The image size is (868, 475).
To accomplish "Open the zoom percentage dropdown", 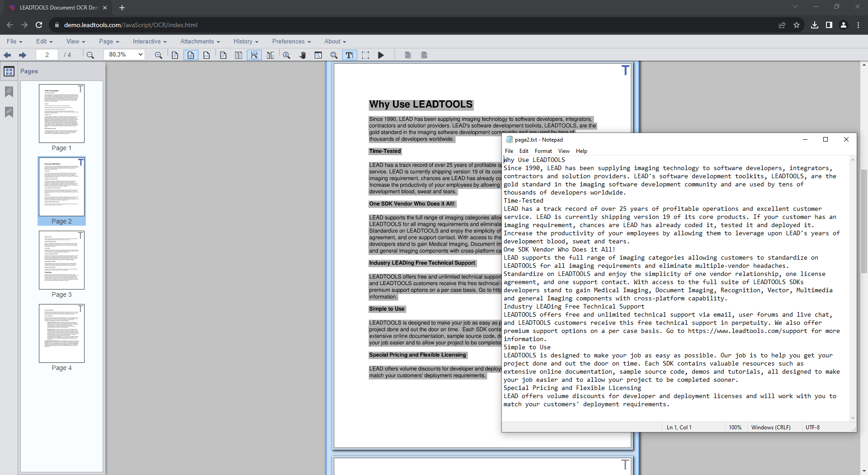I will pos(124,55).
